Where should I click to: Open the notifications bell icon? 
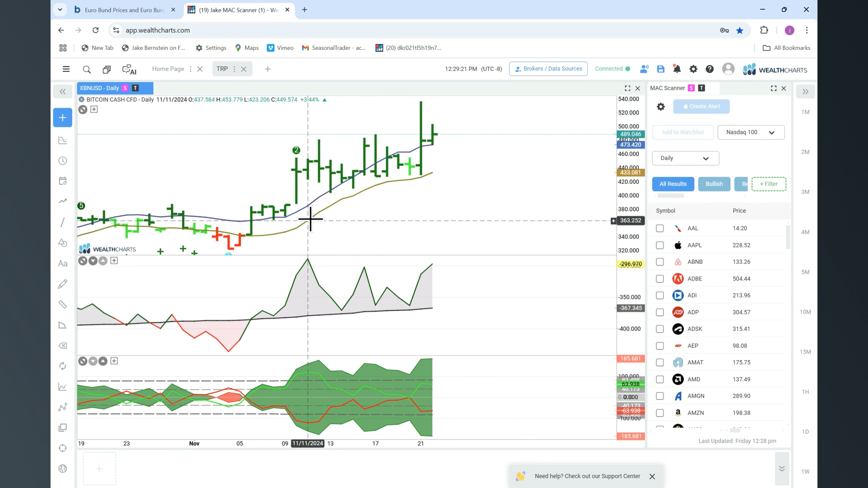pyautogui.click(x=677, y=69)
